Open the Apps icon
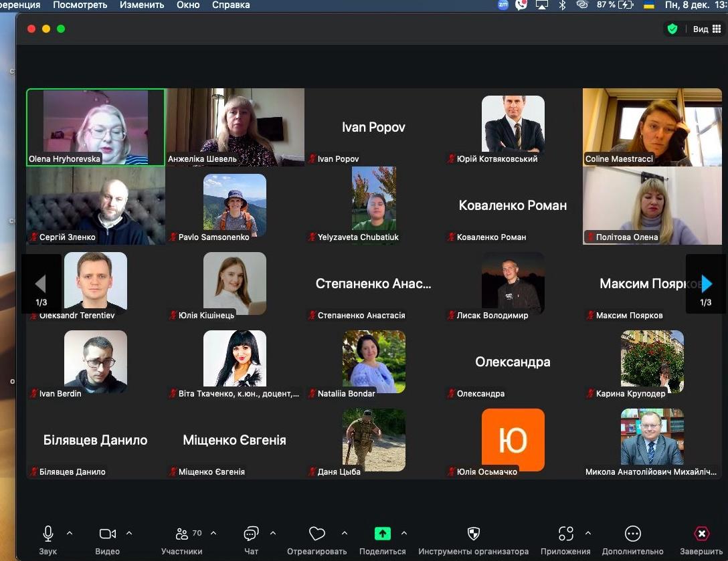This screenshot has width=728, height=561. [x=566, y=534]
